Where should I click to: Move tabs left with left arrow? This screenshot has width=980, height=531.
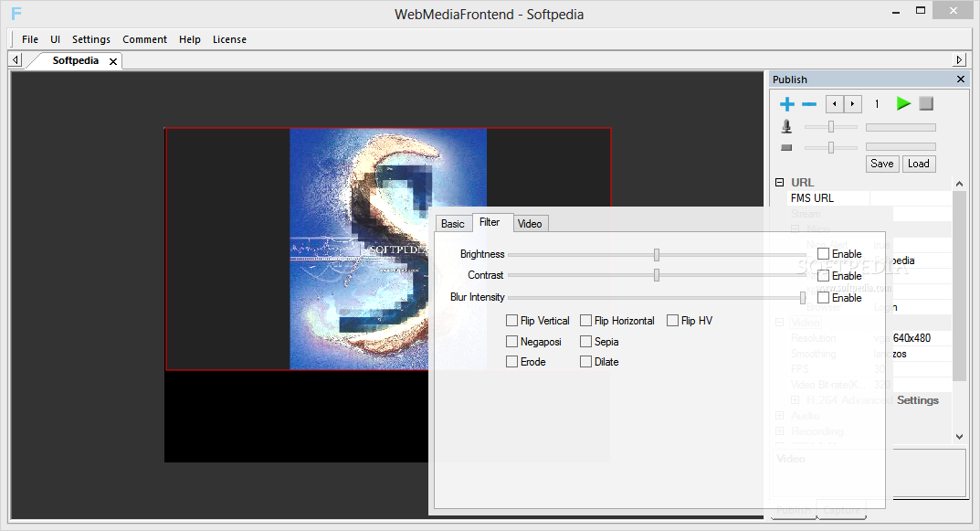tap(16, 60)
